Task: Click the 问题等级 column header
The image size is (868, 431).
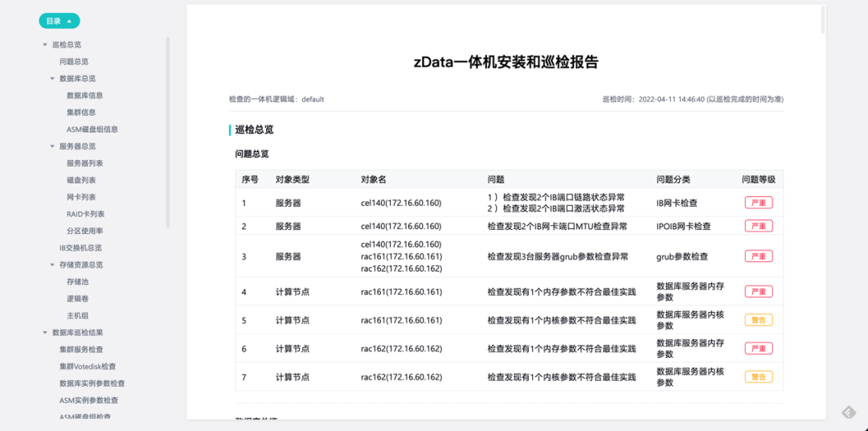Action: pyautogui.click(x=759, y=179)
